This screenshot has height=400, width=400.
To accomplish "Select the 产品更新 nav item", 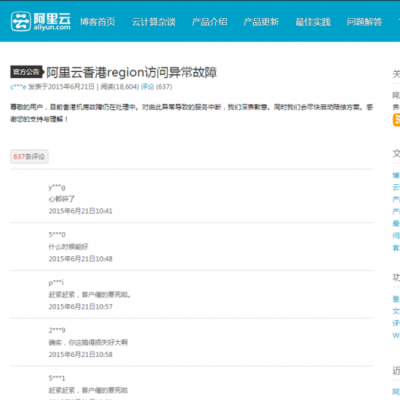I will click(x=261, y=22).
